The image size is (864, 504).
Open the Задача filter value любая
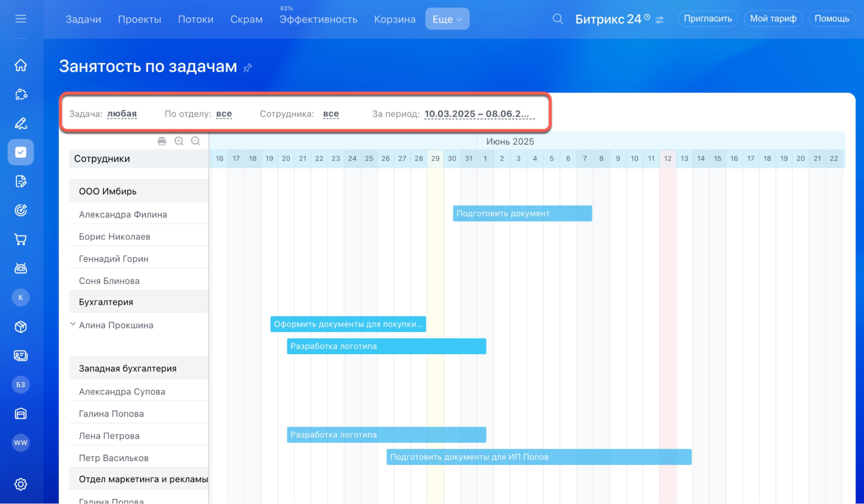point(122,114)
